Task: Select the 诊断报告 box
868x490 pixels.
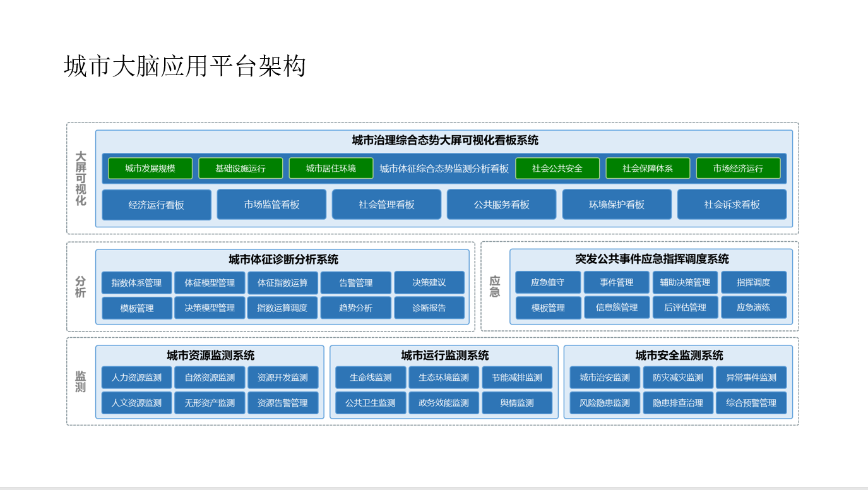Action: (x=429, y=308)
